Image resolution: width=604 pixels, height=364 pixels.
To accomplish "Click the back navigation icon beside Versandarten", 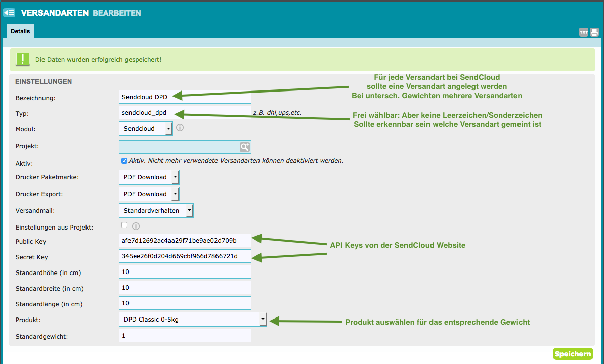I will pos(9,13).
